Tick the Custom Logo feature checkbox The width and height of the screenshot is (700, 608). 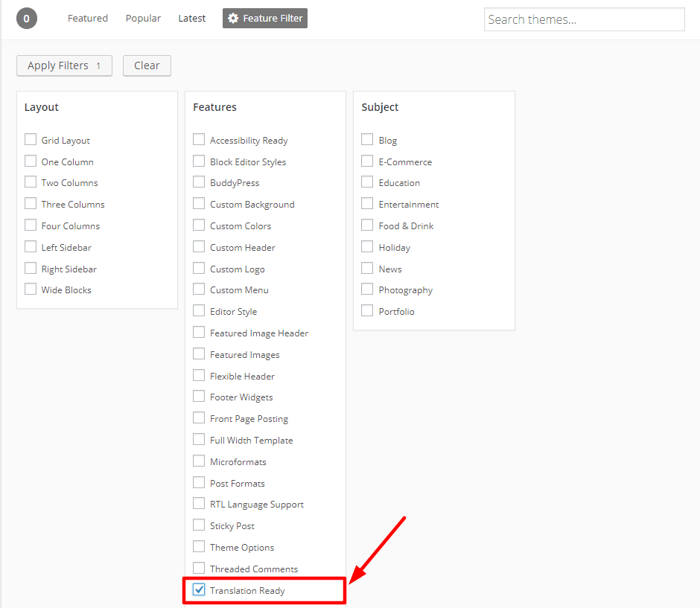click(x=199, y=269)
